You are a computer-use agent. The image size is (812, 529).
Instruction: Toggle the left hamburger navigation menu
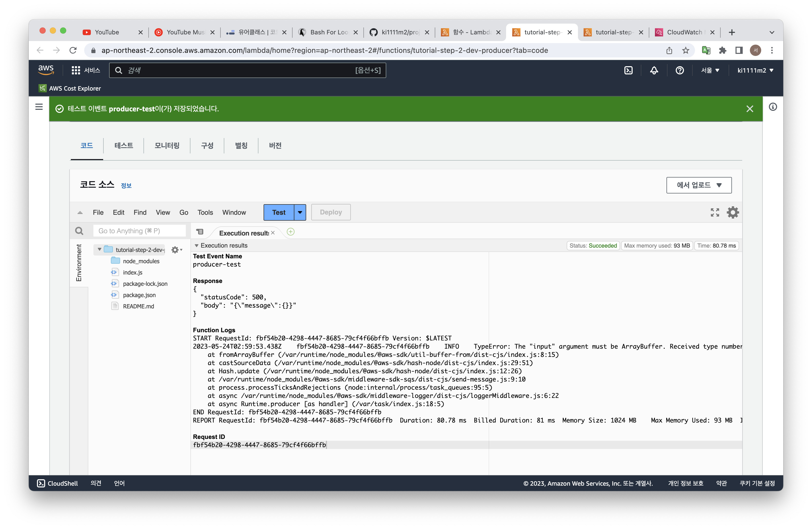tap(39, 107)
